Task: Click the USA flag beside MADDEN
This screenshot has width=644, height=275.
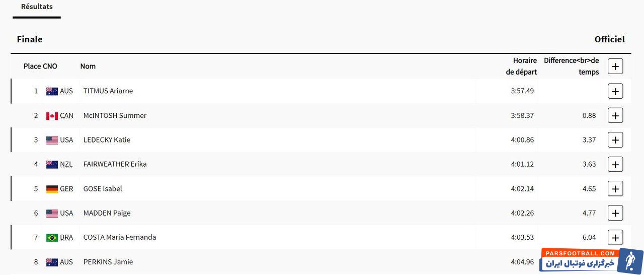Action: click(x=52, y=213)
